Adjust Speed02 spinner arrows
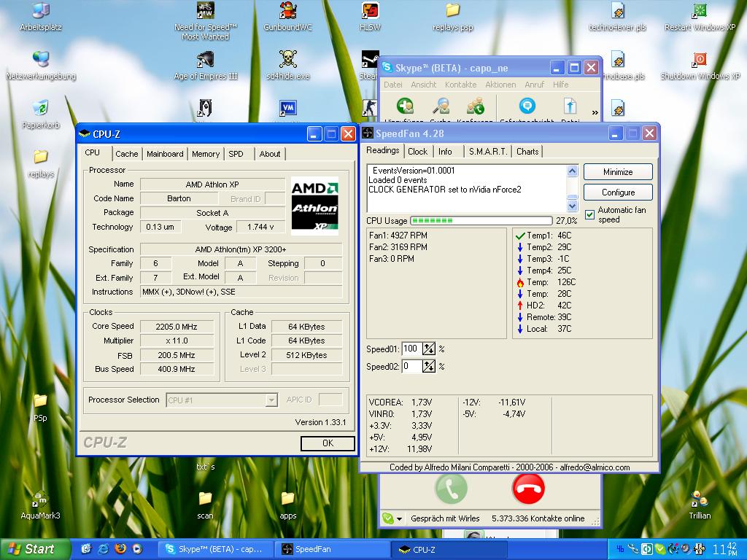The image size is (747, 560). 429,366
